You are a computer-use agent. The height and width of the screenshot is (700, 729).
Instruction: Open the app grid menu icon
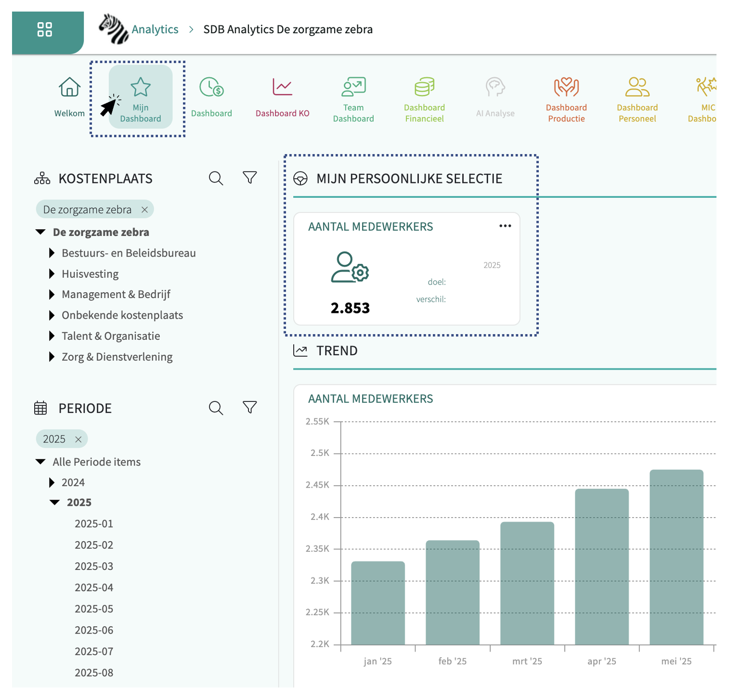45,29
